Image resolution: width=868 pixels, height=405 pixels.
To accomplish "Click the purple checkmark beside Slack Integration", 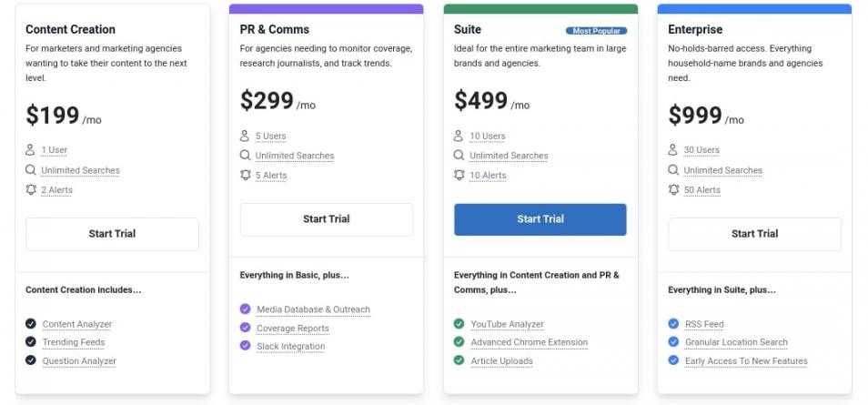I will (x=245, y=346).
